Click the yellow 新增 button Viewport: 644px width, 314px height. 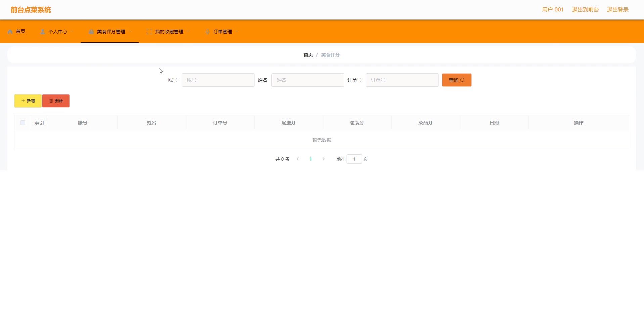point(28,101)
